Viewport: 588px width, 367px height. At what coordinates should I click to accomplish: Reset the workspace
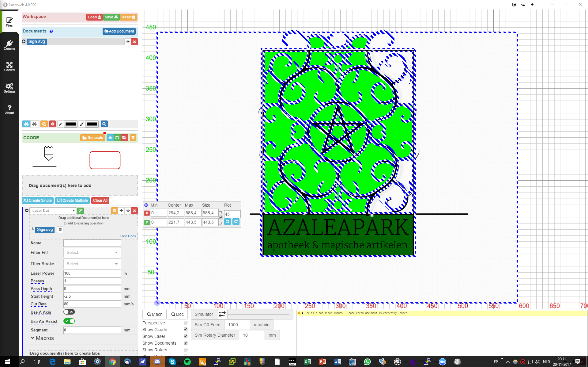click(128, 17)
